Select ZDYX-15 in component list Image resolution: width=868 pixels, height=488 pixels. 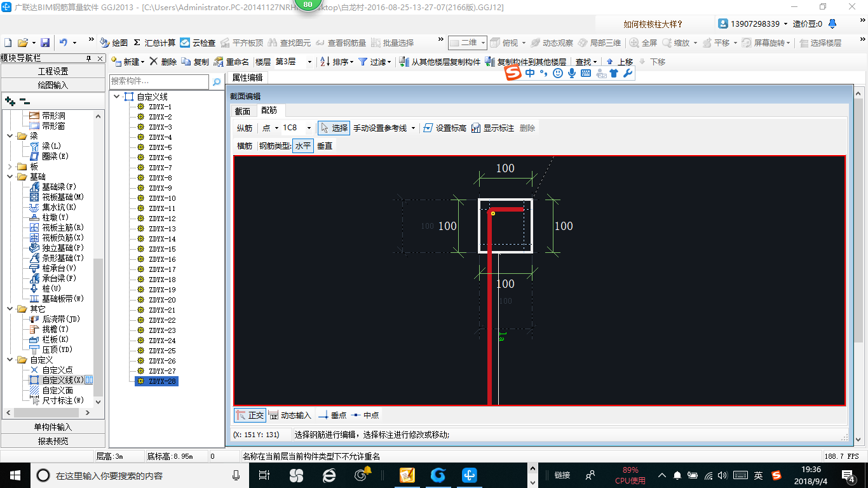162,249
